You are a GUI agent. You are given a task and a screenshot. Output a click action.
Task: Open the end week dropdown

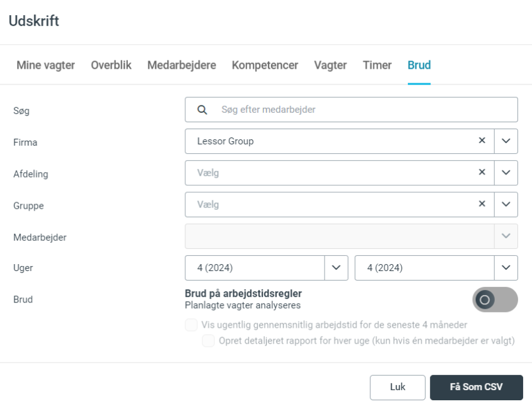506,267
